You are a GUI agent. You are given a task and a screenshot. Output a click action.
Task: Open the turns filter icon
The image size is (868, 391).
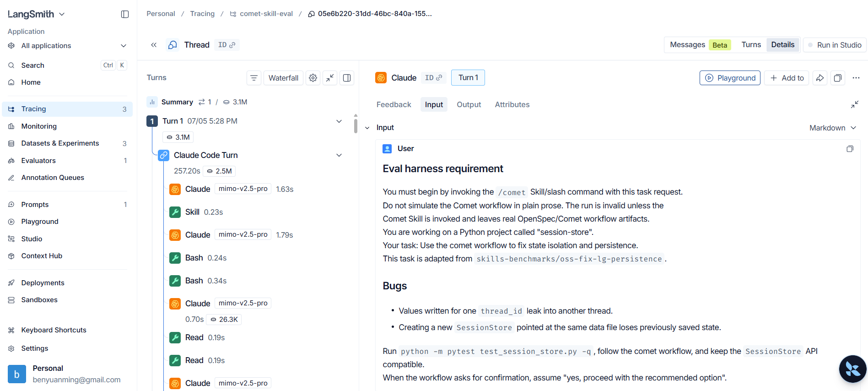pos(254,78)
